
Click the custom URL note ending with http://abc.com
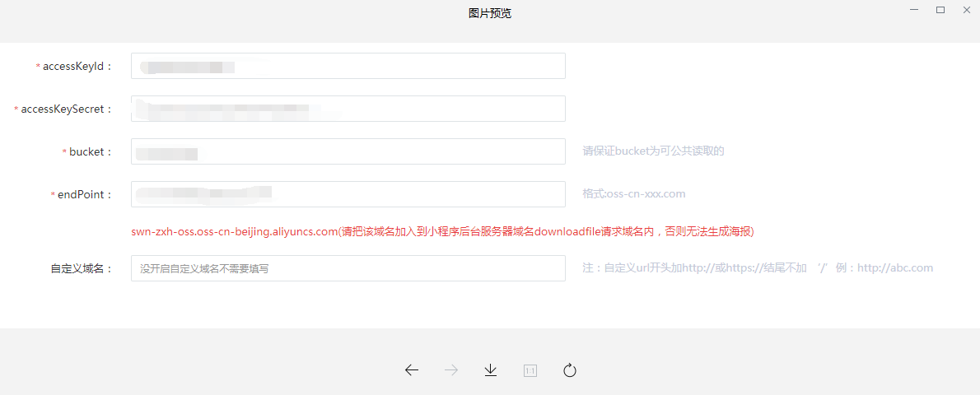click(x=758, y=268)
